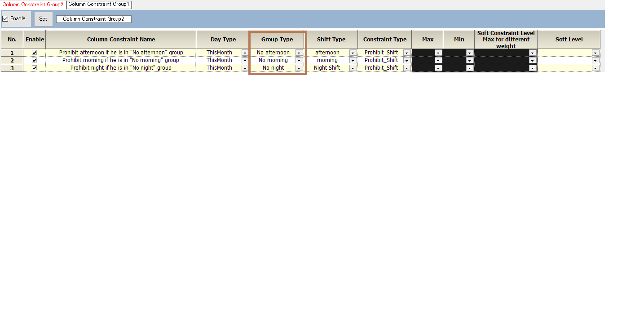The height and width of the screenshot is (311, 644).
Task: Select the Column Constraint Group2 tab
Action: click(33, 4)
